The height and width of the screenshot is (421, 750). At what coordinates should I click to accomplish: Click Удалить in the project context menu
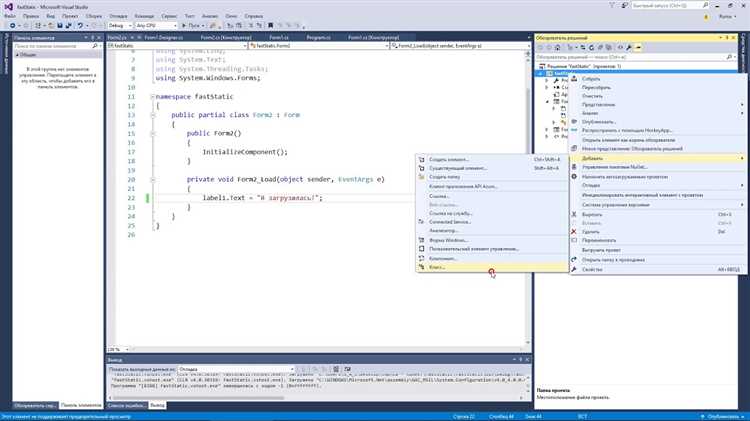[658, 232]
